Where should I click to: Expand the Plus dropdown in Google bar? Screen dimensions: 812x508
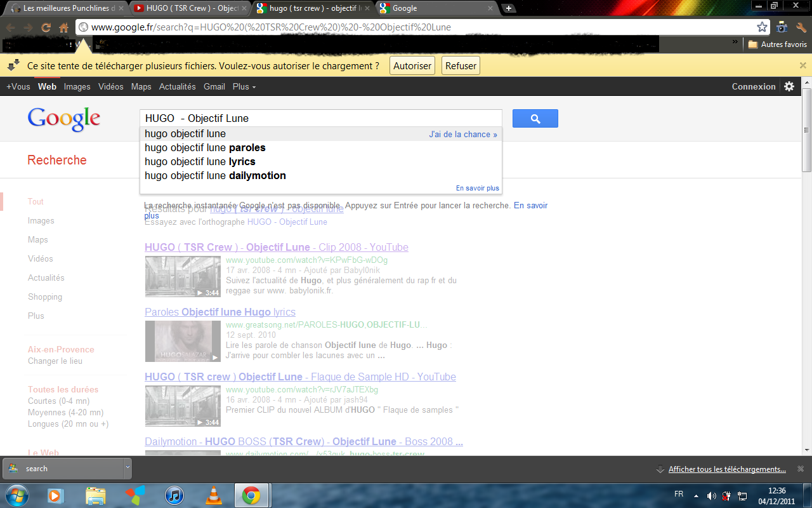[x=244, y=86]
